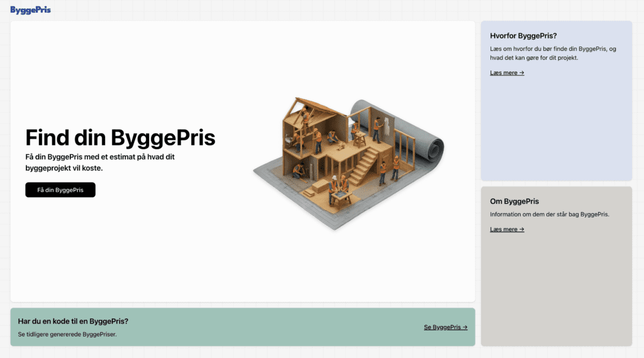Click text 'Se tidligere genererede ByggePriser.'
The image size is (644, 358).
click(x=67, y=335)
